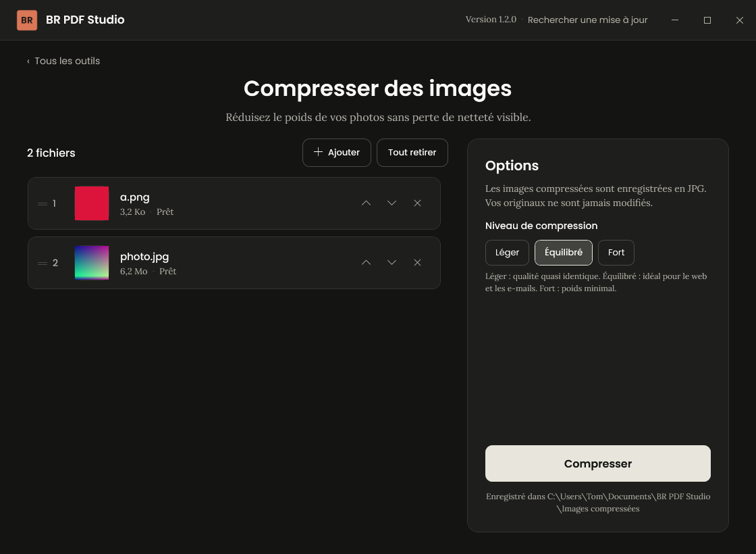Screen dimensions: 756x554
Task: Select Équilibré compression level
Action: click(x=564, y=253)
